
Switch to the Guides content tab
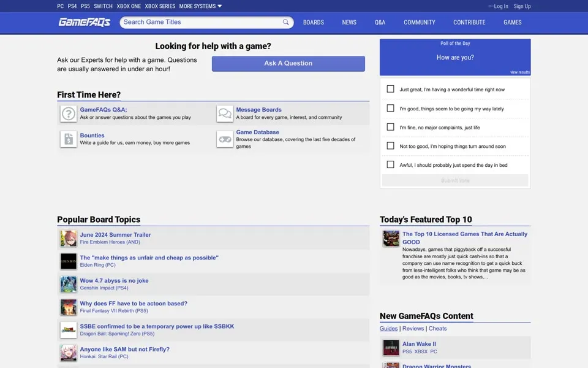388,328
